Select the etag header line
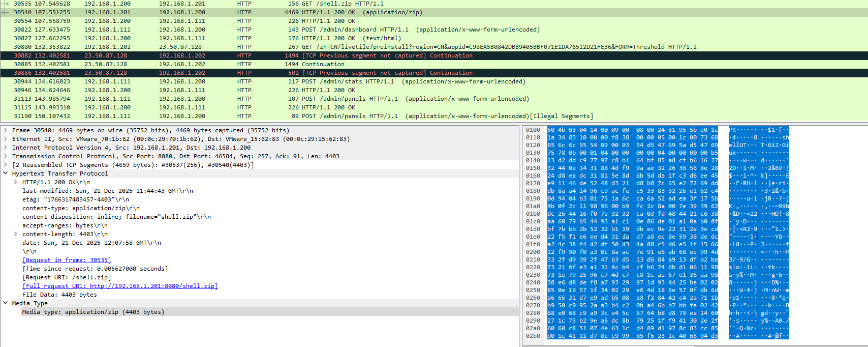868x347 pixels. (x=75, y=199)
